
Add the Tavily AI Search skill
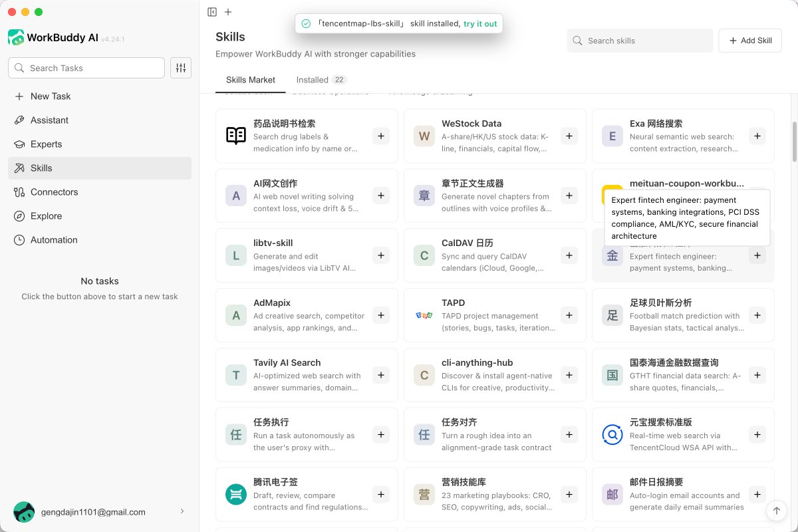pos(381,375)
